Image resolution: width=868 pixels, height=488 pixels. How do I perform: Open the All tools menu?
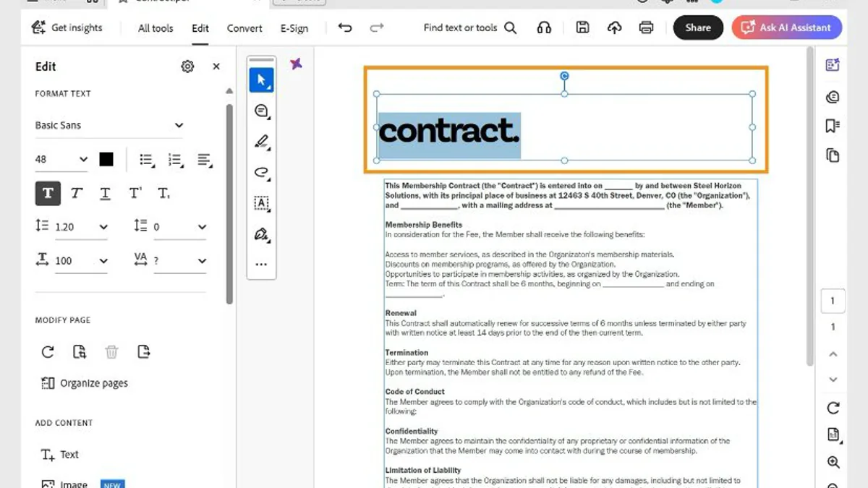coord(156,28)
